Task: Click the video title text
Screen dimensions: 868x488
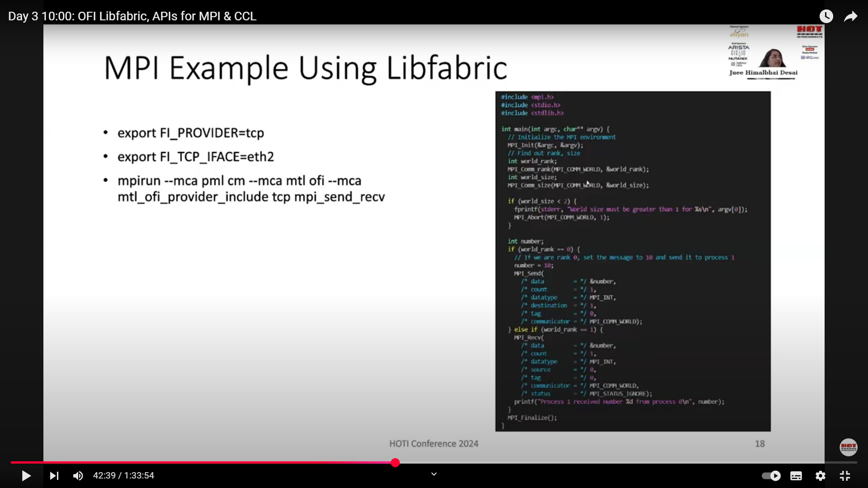Action: coord(132,16)
